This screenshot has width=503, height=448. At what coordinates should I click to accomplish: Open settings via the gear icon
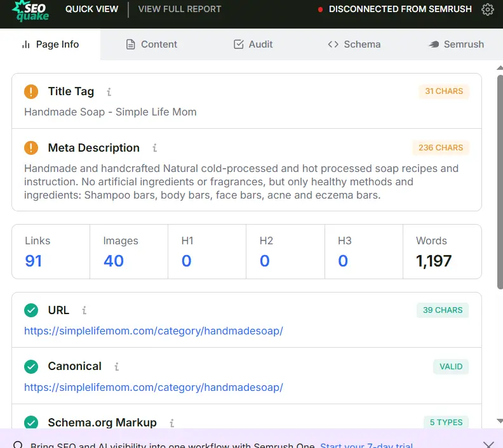pos(488,10)
